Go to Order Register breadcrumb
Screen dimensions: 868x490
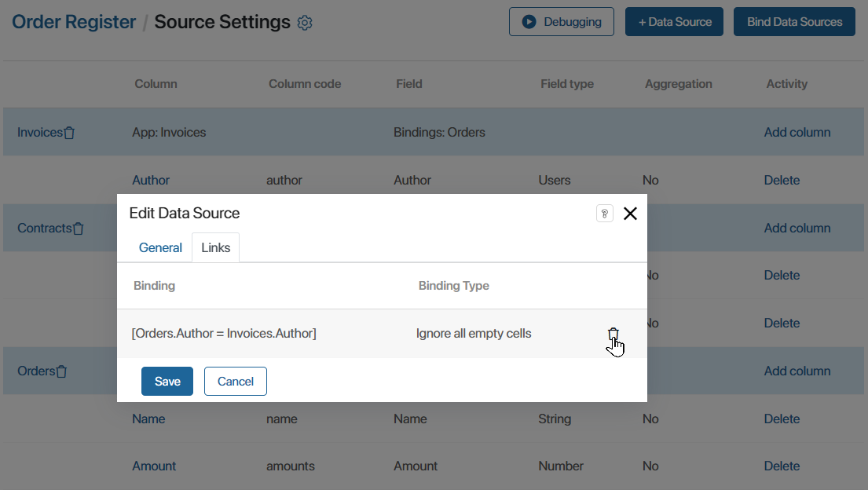74,22
